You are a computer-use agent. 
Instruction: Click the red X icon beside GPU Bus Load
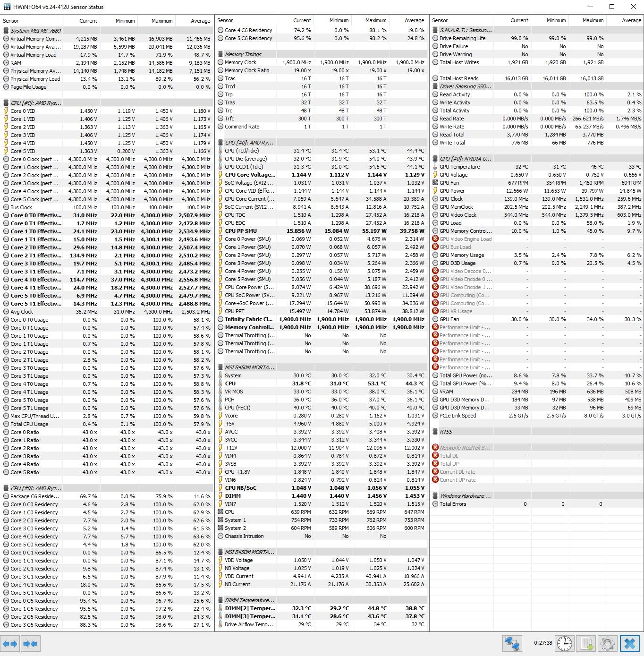coord(435,247)
